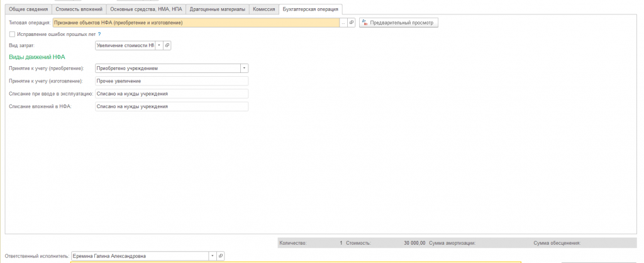Image resolution: width=644 pixels, height=263 pixels.
Task: Select the Бухгалтерская операция tab
Action: (311, 9)
